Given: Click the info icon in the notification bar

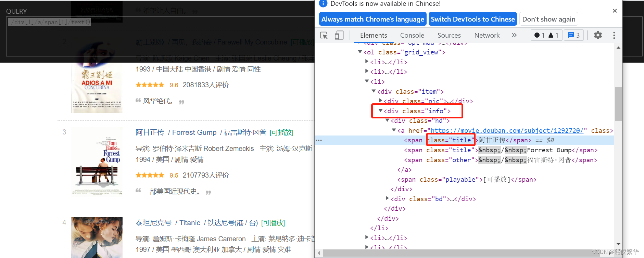Looking at the screenshot, I should pyautogui.click(x=323, y=4).
